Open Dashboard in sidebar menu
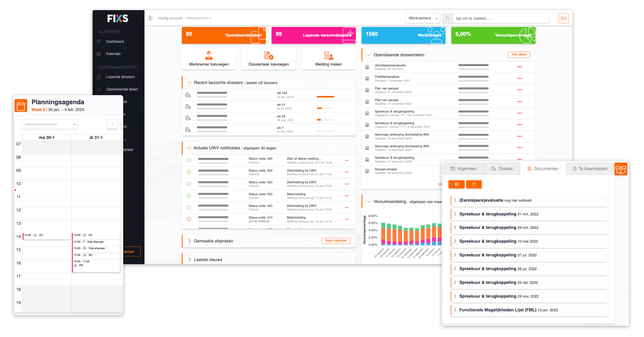 click(x=115, y=41)
